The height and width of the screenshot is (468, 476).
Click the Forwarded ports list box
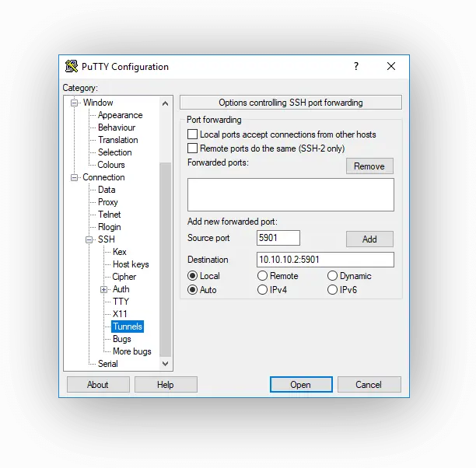(291, 194)
